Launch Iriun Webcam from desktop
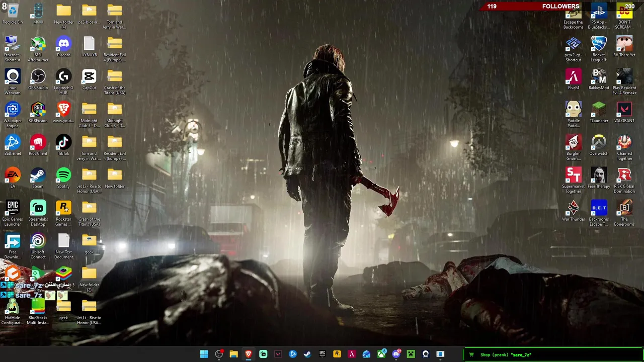644x362 pixels. [x=13, y=82]
